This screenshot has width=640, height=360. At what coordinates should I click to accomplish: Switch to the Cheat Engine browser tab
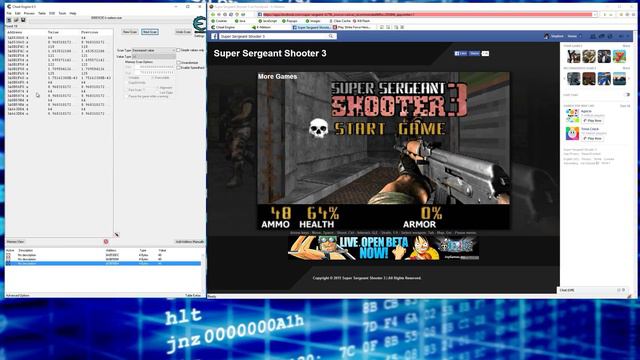pos(223,27)
